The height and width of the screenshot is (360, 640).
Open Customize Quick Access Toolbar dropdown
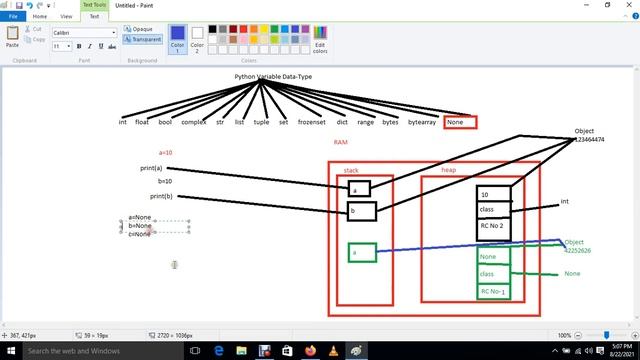point(49,6)
